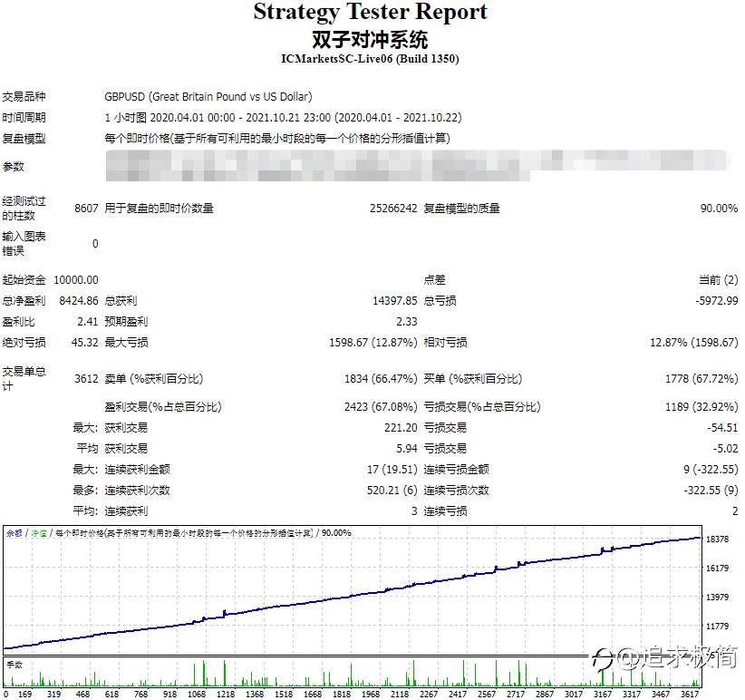Click consecutive losses value 9 (-322.55)
Image resolution: width=745 pixels, height=700 pixels.
711,469
